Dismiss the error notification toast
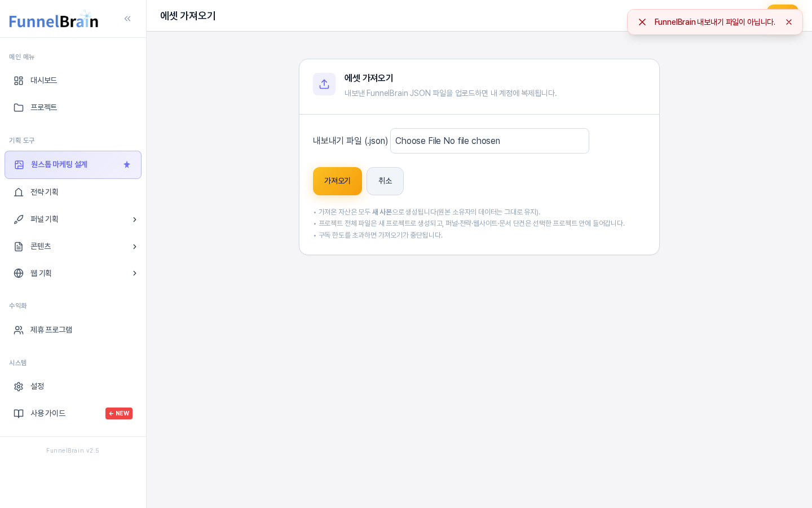Image resolution: width=812 pixels, height=508 pixels. [x=789, y=22]
